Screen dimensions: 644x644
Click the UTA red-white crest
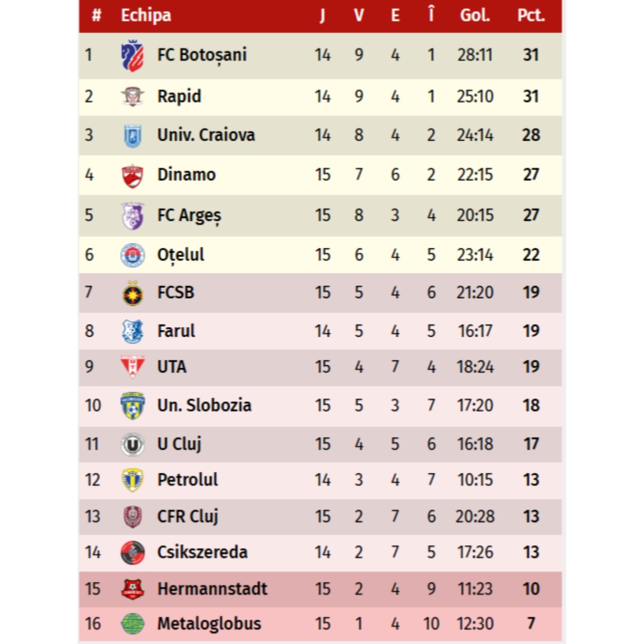click(132, 367)
